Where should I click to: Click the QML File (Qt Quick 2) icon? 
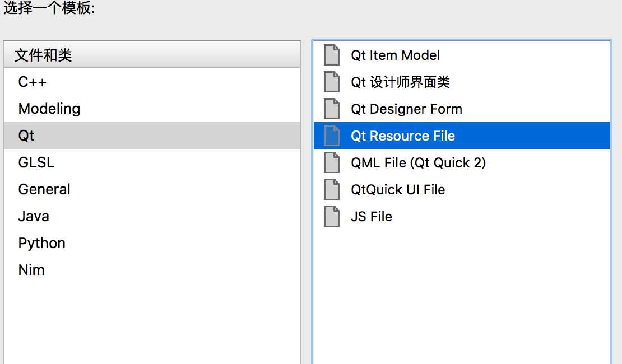click(x=332, y=162)
